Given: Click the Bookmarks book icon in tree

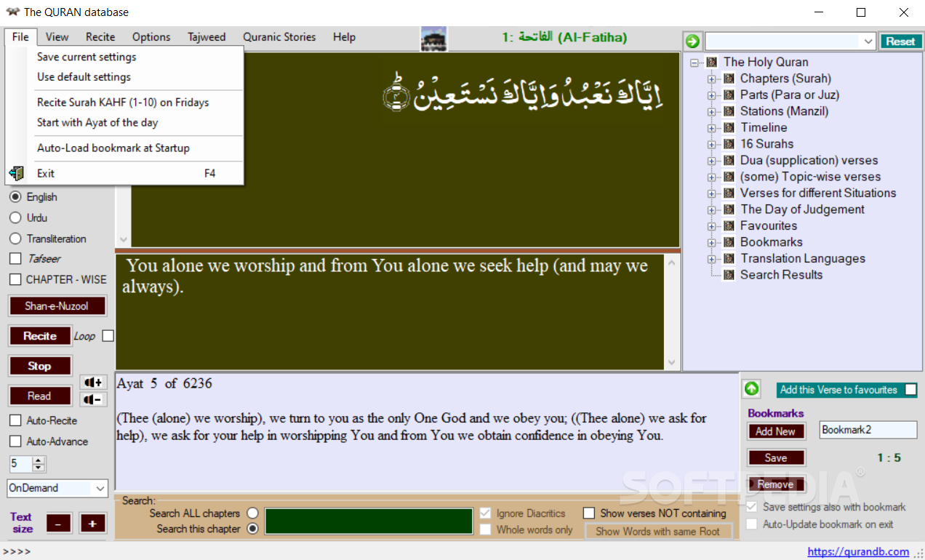Looking at the screenshot, I should (x=729, y=242).
